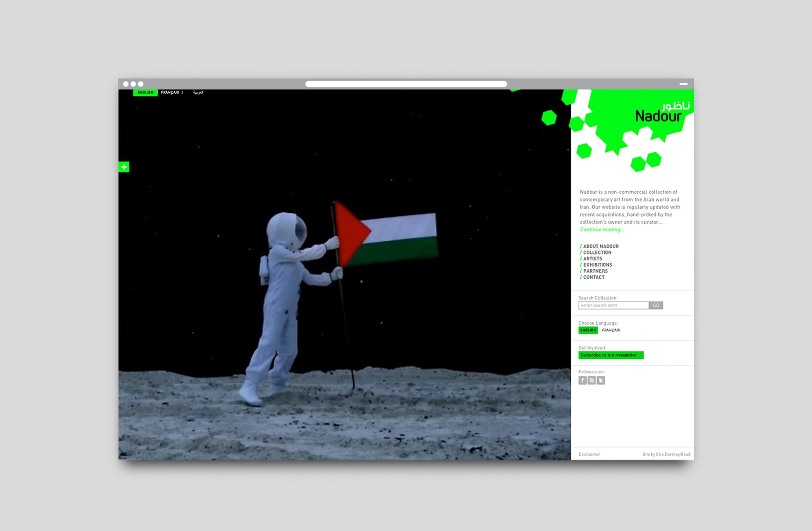Image resolution: width=812 pixels, height=531 pixels.
Task: Open the Artists section
Action: 592,258
